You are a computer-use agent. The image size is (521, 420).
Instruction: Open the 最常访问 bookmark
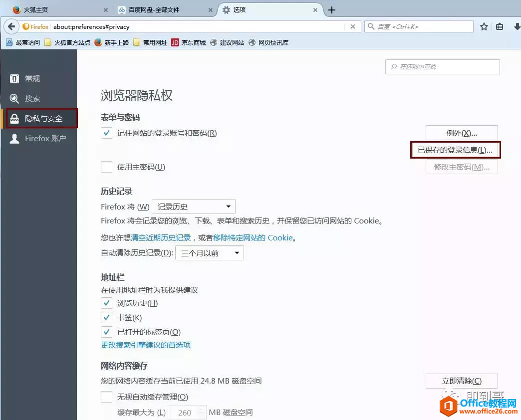23,42
